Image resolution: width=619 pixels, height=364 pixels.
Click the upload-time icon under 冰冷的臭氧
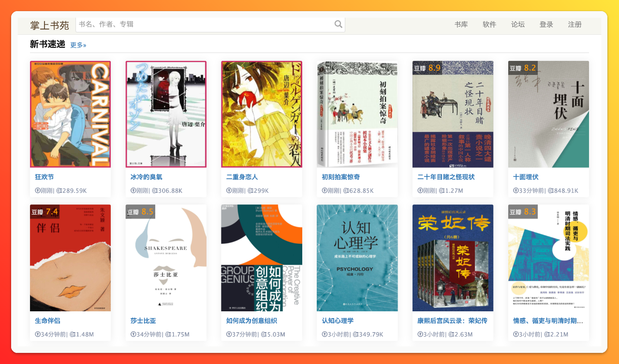pos(133,190)
